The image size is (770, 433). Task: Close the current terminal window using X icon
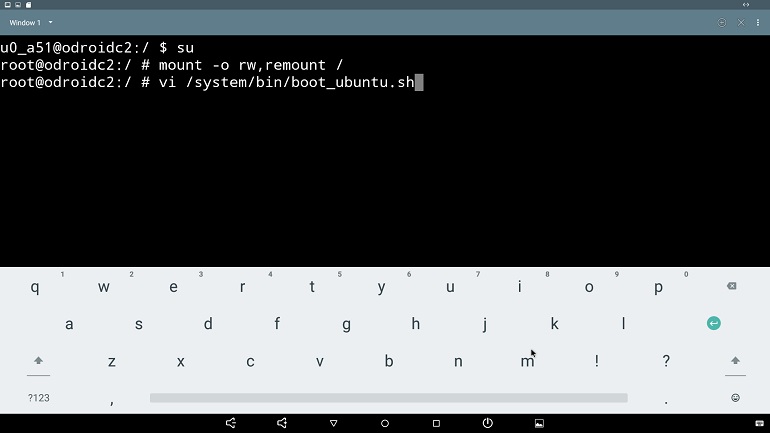pyautogui.click(x=741, y=23)
